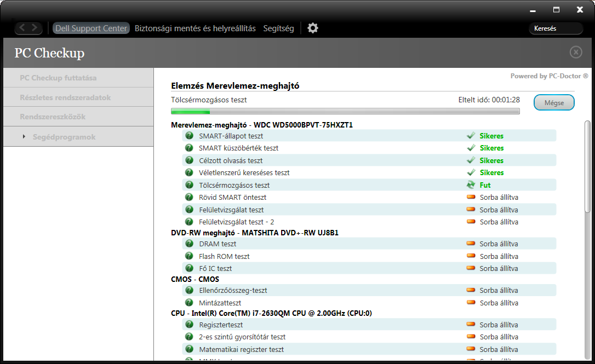Open settings gear icon

click(313, 28)
